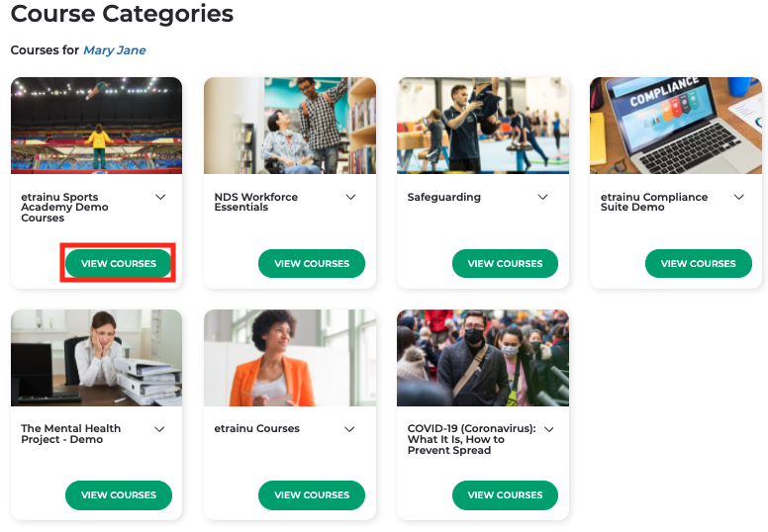
Task: View courses under etrainu Courses
Action: [312, 495]
